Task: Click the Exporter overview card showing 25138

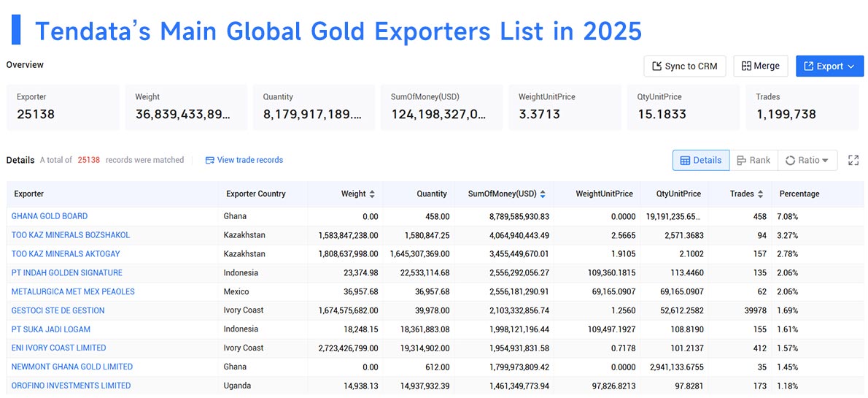Action: click(63, 107)
